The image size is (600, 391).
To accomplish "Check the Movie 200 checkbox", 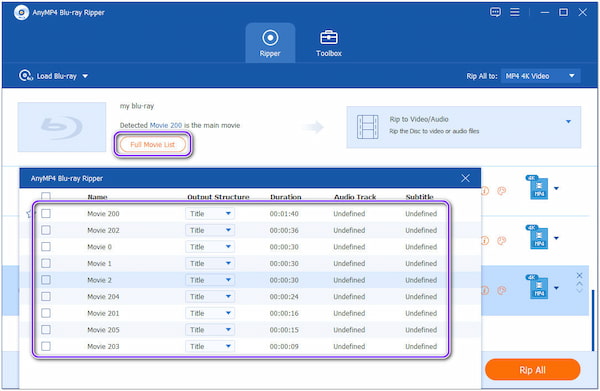I will point(46,213).
